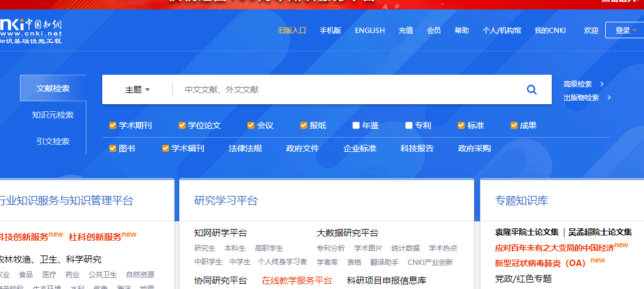Toggle 成果 checkbox
644x289 pixels.
[x=514, y=125]
